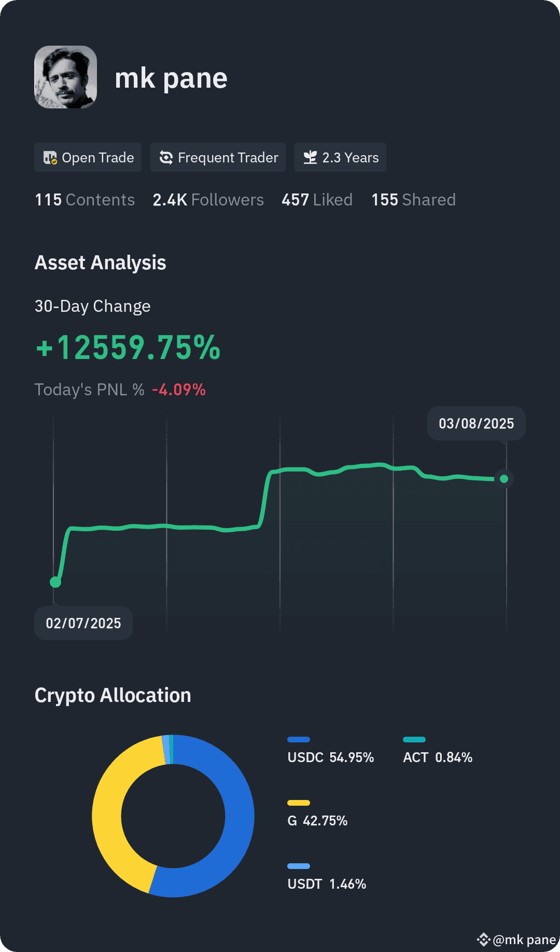
Task: Click the mk pane username heading
Action: pyautogui.click(x=171, y=78)
